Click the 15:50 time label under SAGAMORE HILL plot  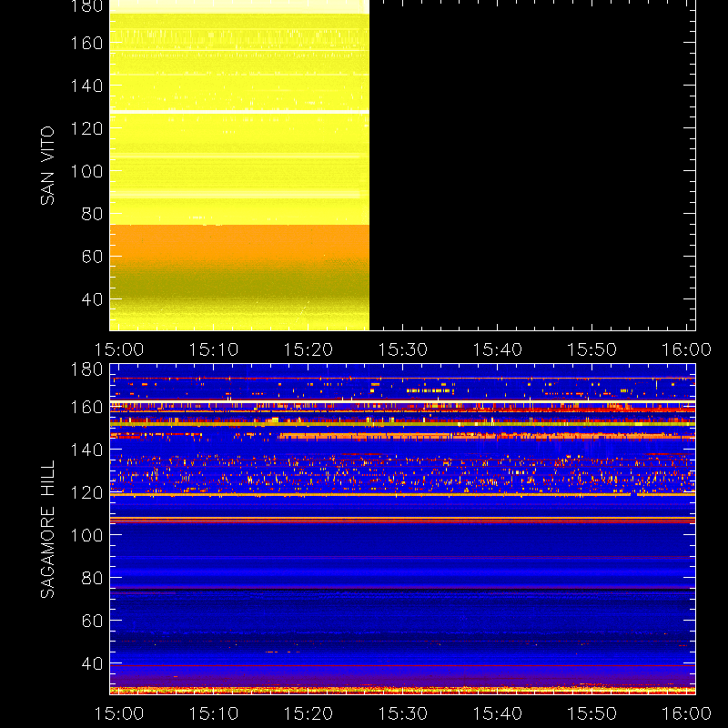pos(592,713)
